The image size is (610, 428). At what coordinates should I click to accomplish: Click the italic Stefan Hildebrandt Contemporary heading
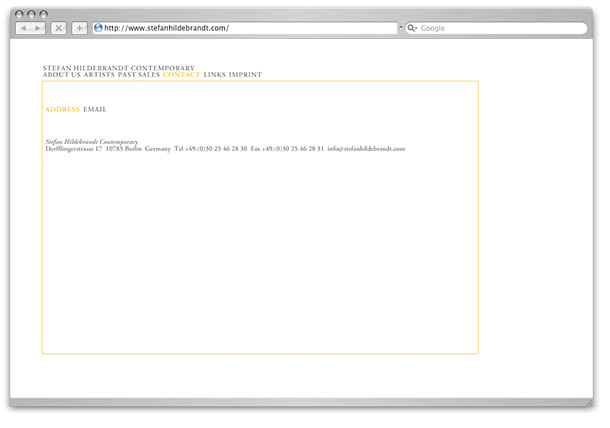pyautogui.click(x=91, y=142)
